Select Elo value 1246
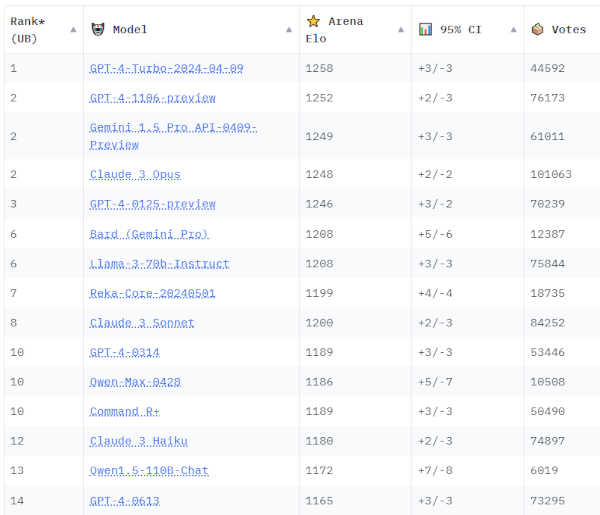Image resolution: width=600 pixels, height=515 pixels. [319, 204]
